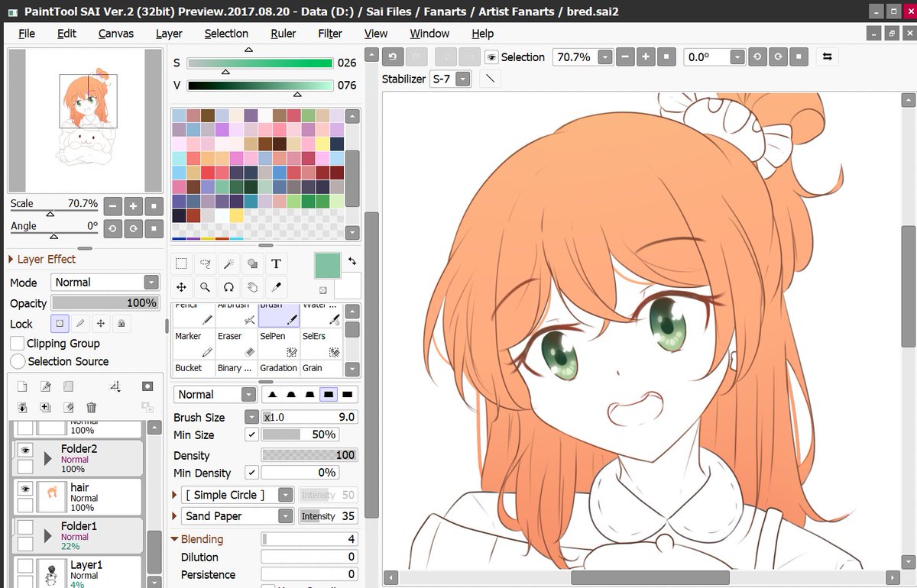Open the Canvas menu
917x588 pixels.
point(116,34)
